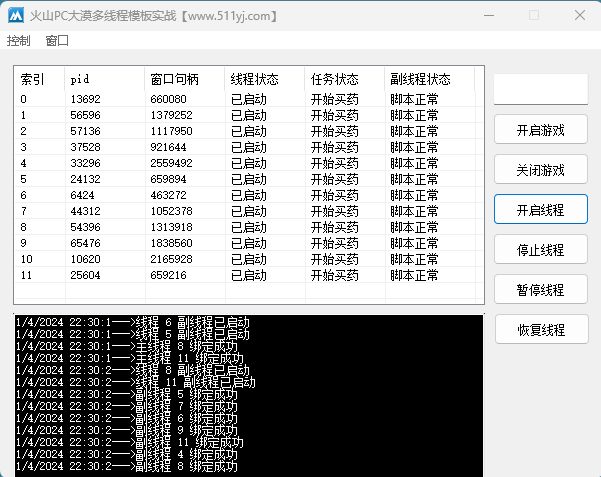Click log line 主线程 8 绑定成功
The width and height of the screenshot is (601, 477).
click(x=127, y=346)
